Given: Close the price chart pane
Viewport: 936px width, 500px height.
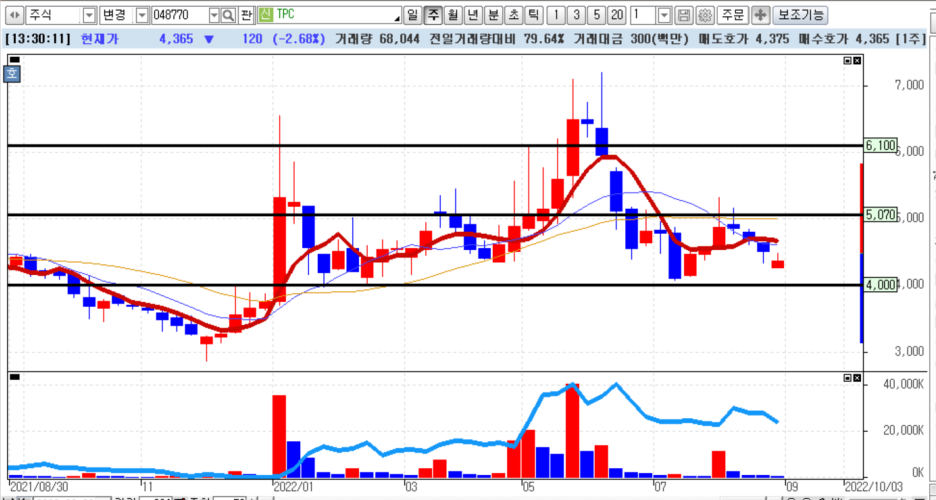Looking at the screenshot, I should [x=857, y=60].
